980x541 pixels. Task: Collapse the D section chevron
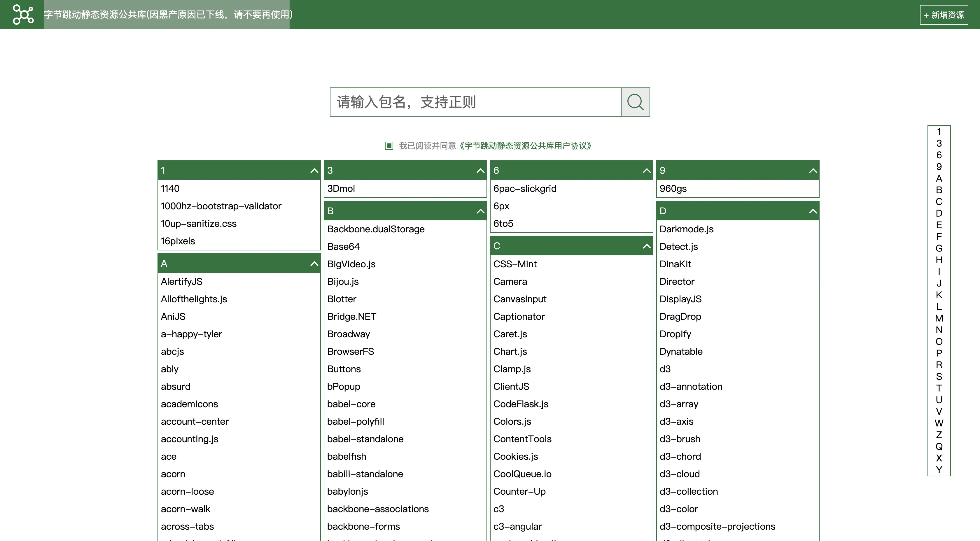tap(813, 211)
